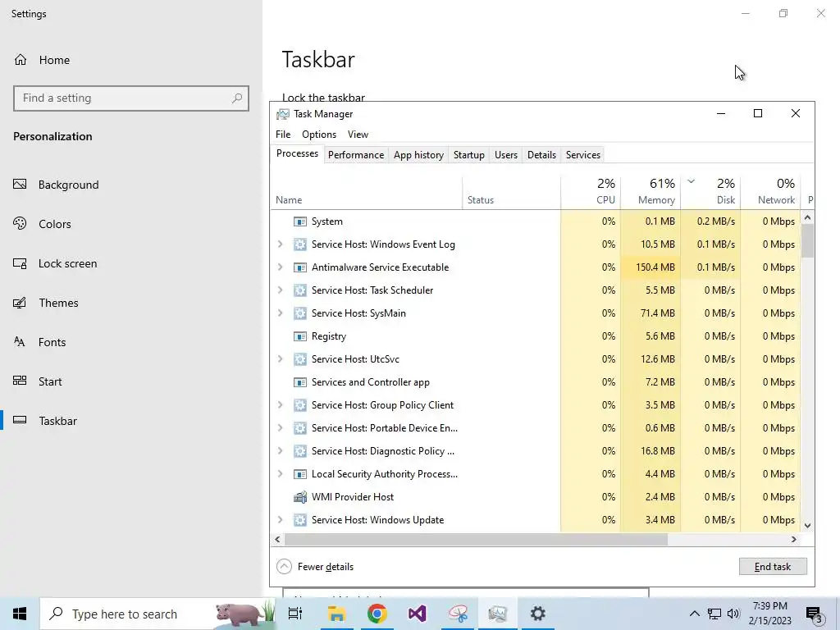Expand Service Host: Windows Event Log
Image resolution: width=840 pixels, height=630 pixels.
pyautogui.click(x=281, y=244)
